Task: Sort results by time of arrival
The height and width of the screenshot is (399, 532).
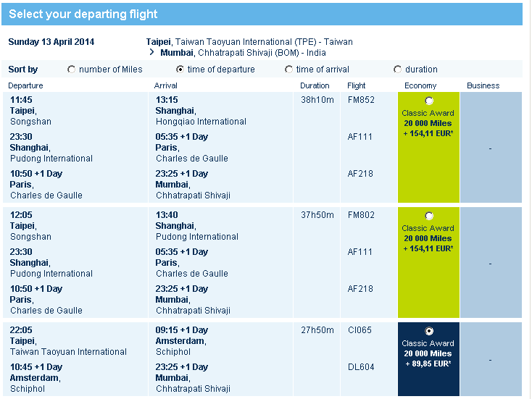Action: (x=289, y=70)
